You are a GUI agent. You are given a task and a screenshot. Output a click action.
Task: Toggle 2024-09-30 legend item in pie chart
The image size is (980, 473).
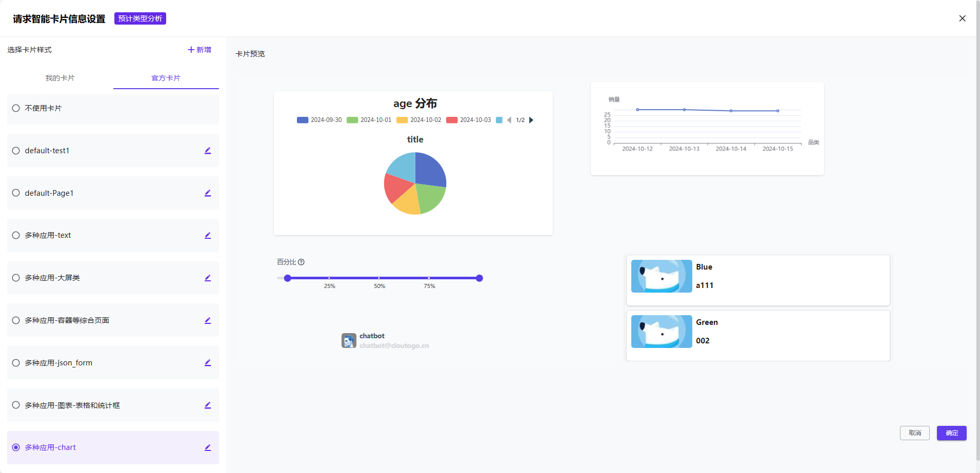point(319,120)
